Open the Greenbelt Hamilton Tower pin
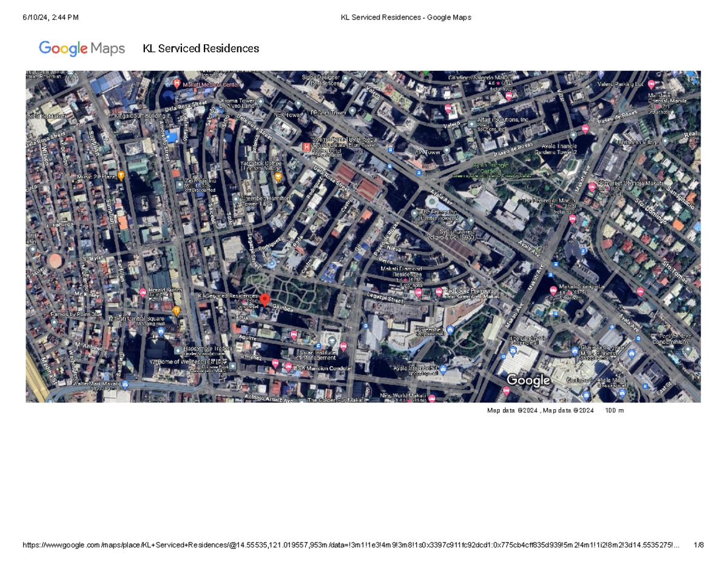 point(237,198)
